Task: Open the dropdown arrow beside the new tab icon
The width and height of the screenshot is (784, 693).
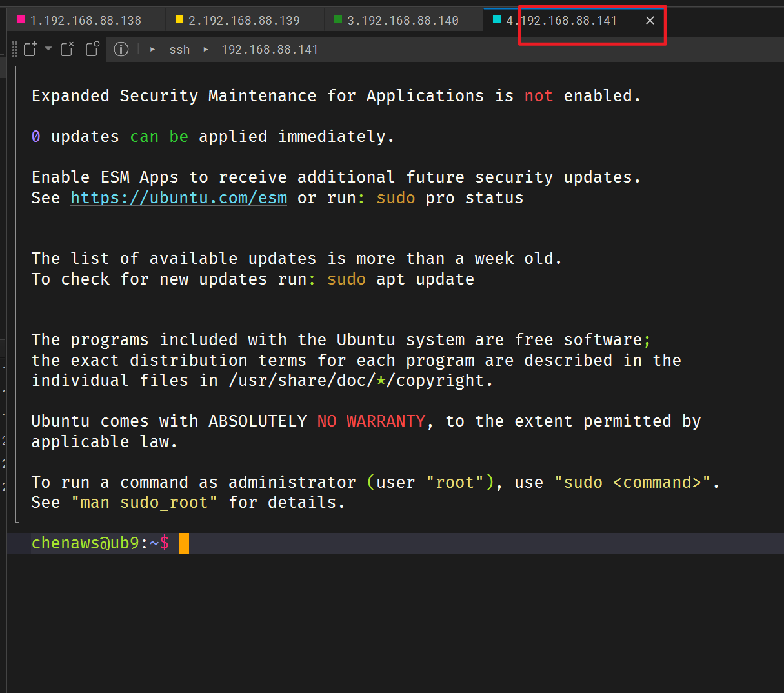Action: [x=48, y=48]
